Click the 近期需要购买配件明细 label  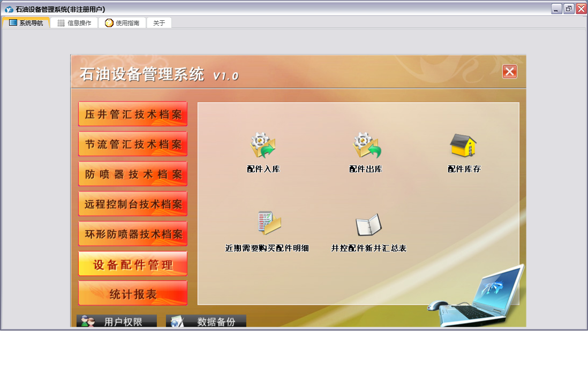(x=267, y=248)
